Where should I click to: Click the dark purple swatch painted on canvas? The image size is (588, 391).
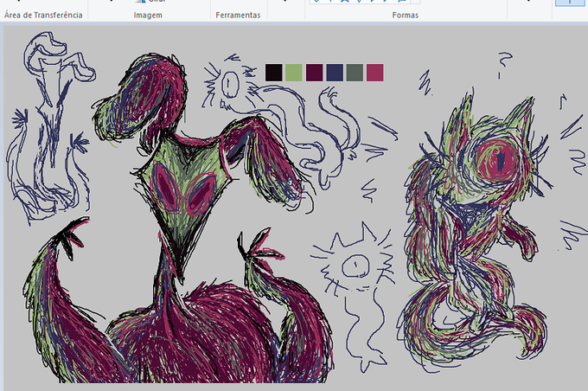coord(314,73)
